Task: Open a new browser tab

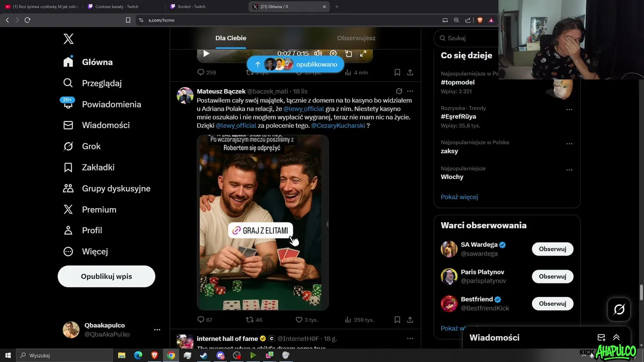Action: [337, 7]
